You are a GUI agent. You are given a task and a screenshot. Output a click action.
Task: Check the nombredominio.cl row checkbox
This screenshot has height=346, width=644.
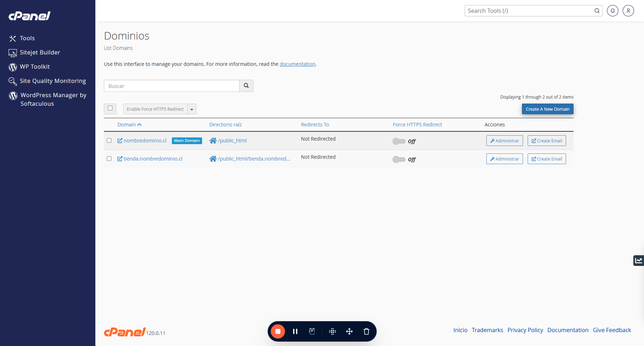tap(109, 141)
